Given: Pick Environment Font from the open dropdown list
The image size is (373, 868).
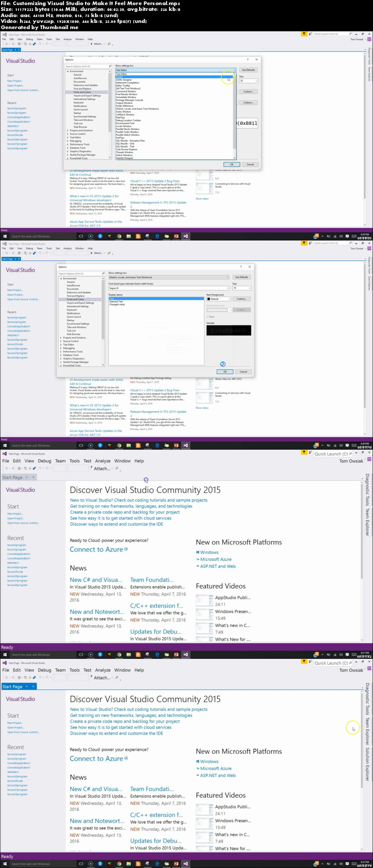Looking at the screenshot, I should point(174,123).
